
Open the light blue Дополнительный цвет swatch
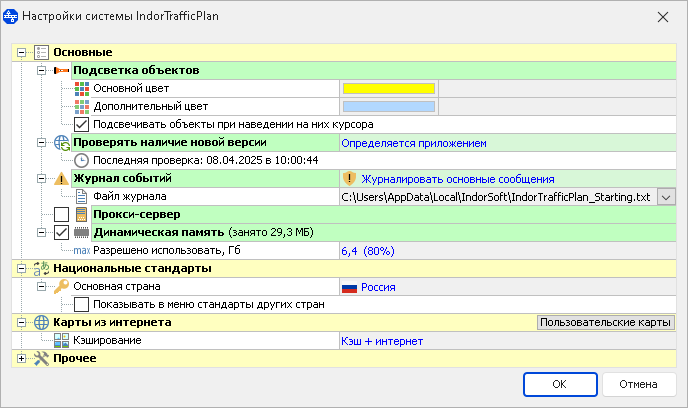(x=389, y=107)
